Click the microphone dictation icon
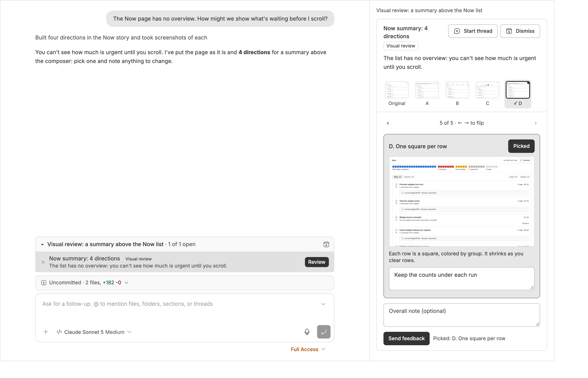Image resolution: width=588 pixels, height=378 pixels. click(x=307, y=332)
